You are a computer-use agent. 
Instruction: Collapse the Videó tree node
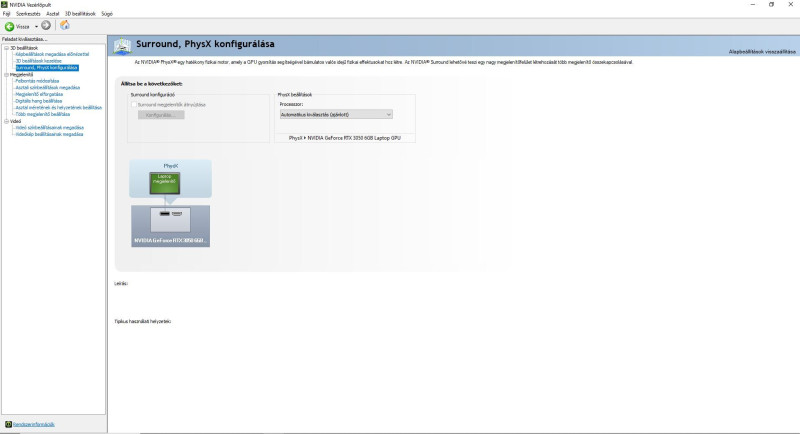click(6, 121)
